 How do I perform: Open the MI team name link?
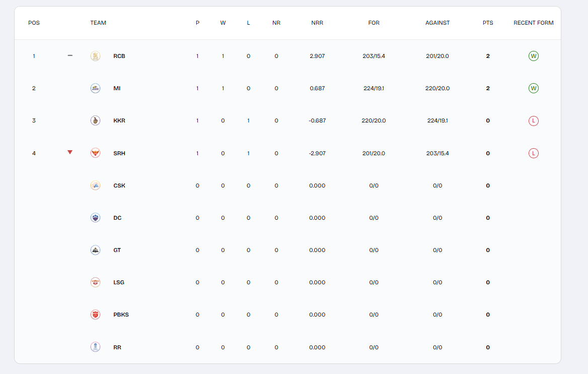[117, 88]
